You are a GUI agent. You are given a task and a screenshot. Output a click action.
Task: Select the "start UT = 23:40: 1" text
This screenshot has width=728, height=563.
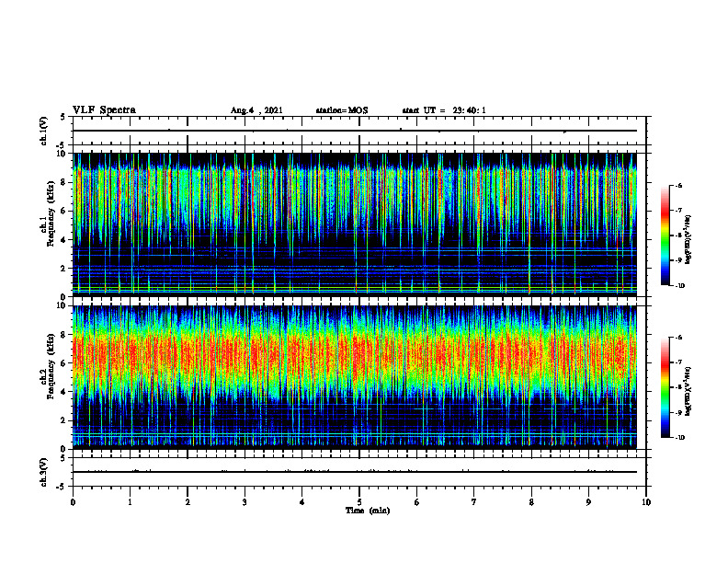pos(444,110)
